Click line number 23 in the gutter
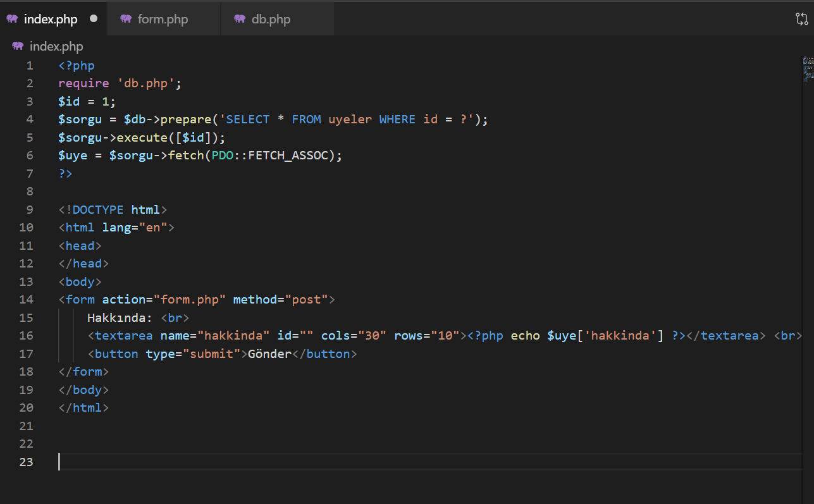The image size is (814, 504). coord(27,462)
